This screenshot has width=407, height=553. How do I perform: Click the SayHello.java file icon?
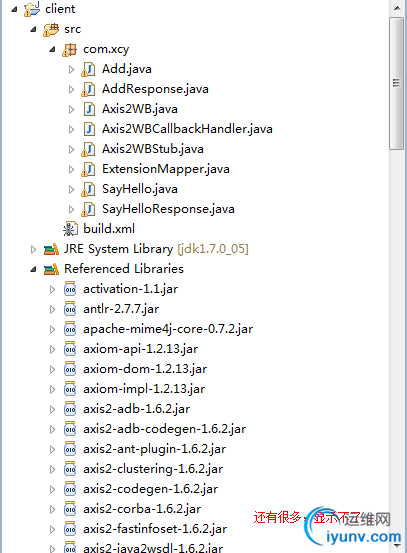[x=88, y=189]
